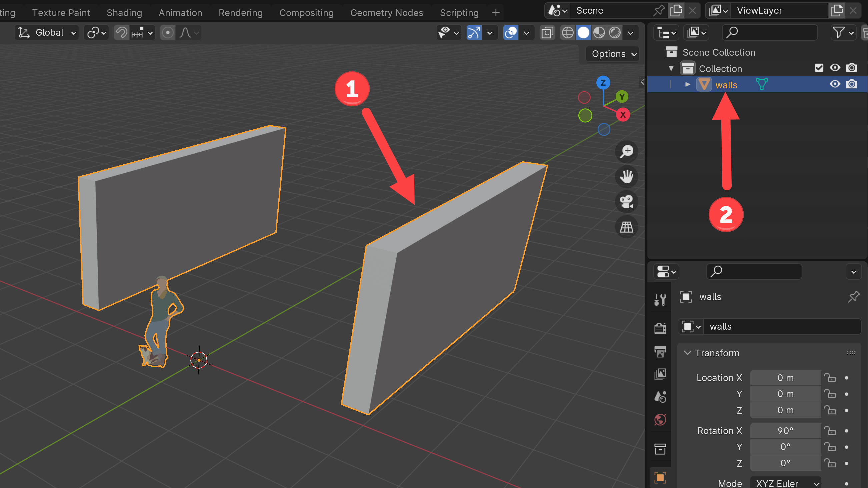The width and height of the screenshot is (868, 488).
Task: Switch to the Rendering workspace tab
Action: [x=240, y=12]
